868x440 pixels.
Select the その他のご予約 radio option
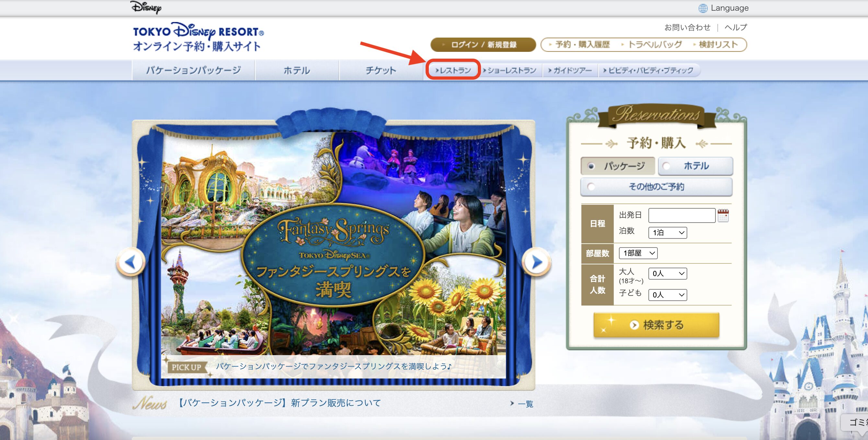click(x=657, y=187)
